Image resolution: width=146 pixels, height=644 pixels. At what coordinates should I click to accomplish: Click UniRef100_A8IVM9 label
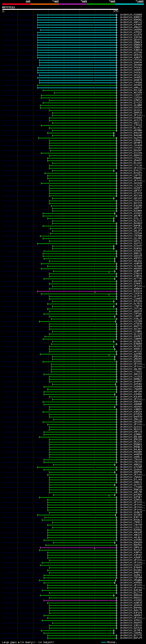click(x=131, y=93)
